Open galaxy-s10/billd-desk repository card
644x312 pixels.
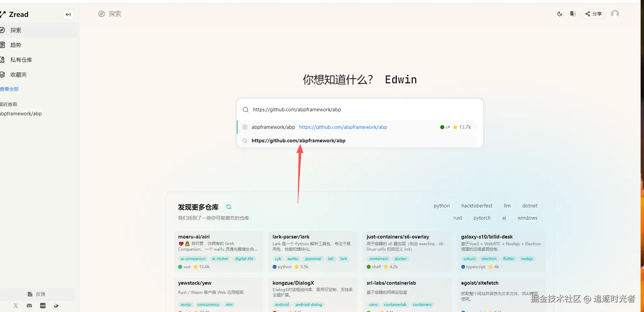click(x=501, y=252)
